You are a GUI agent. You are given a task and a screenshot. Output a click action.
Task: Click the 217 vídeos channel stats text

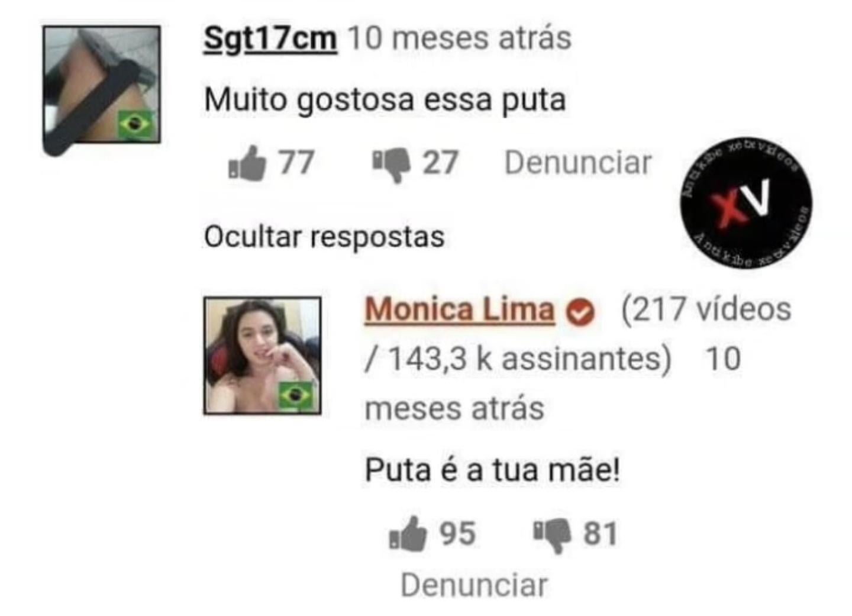point(706,309)
